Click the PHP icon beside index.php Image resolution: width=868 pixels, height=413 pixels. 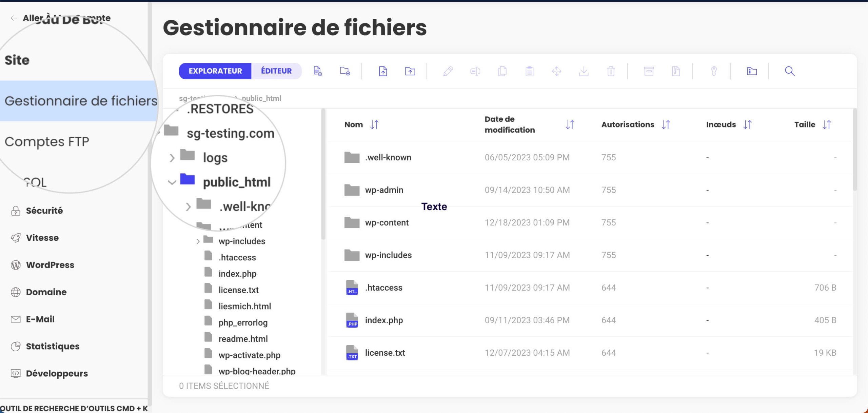click(x=352, y=320)
